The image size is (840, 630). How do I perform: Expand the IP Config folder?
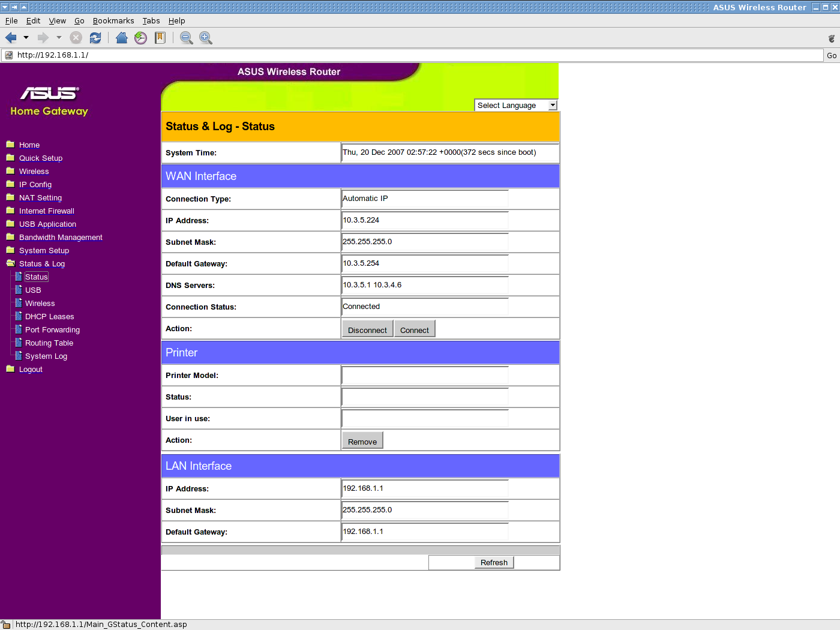click(35, 184)
